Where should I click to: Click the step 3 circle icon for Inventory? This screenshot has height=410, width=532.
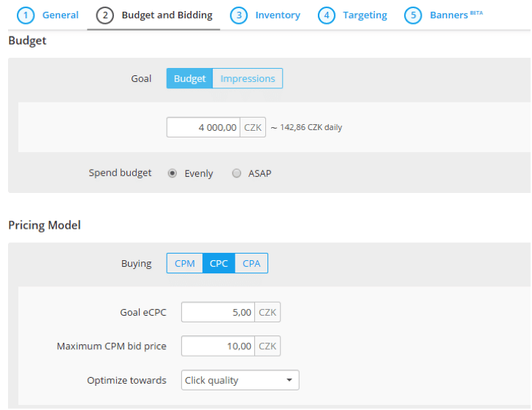[x=239, y=15]
